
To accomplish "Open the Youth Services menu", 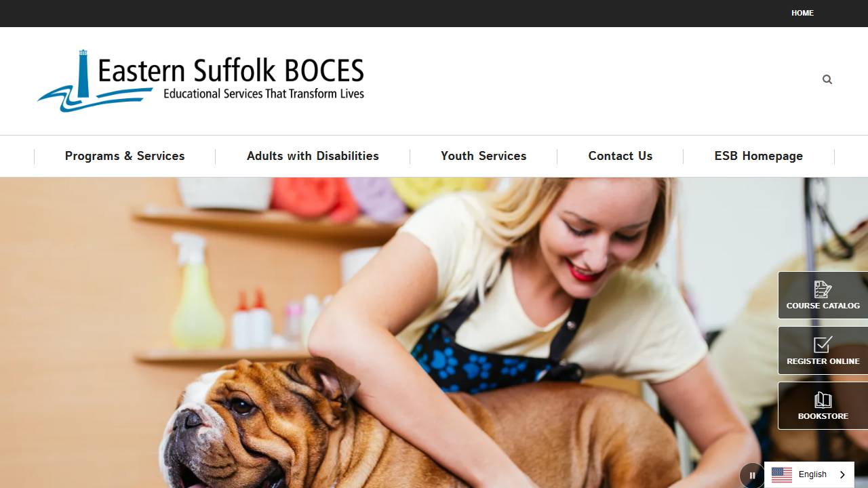I will [x=484, y=156].
